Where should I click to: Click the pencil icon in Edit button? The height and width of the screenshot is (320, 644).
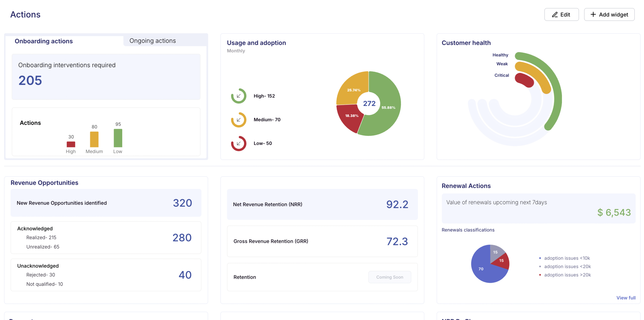tap(554, 15)
